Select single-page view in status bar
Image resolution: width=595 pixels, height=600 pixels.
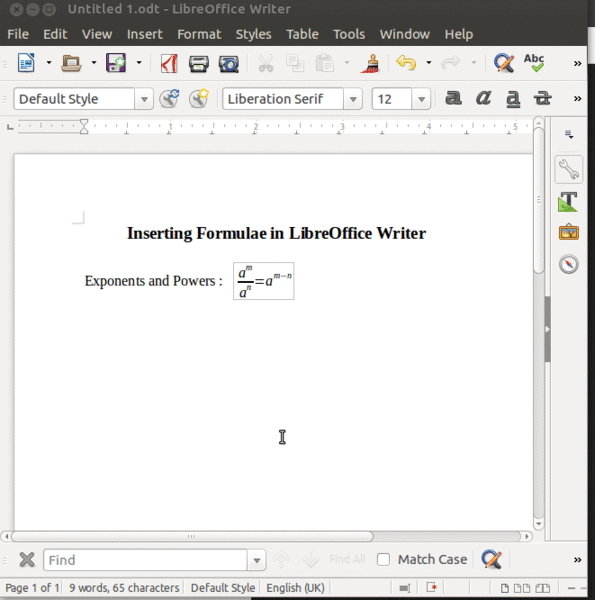tap(505, 588)
